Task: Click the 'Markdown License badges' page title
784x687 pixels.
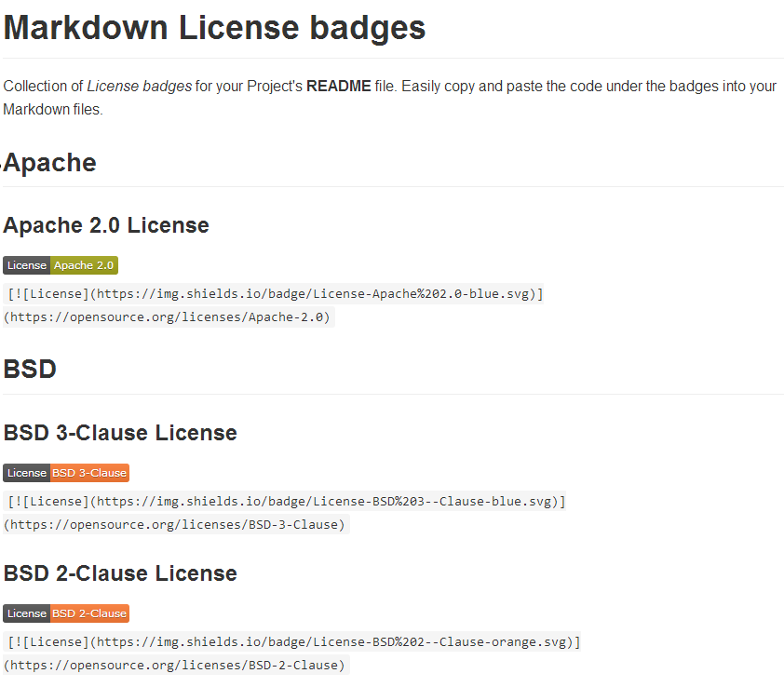Action: tap(212, 27)
